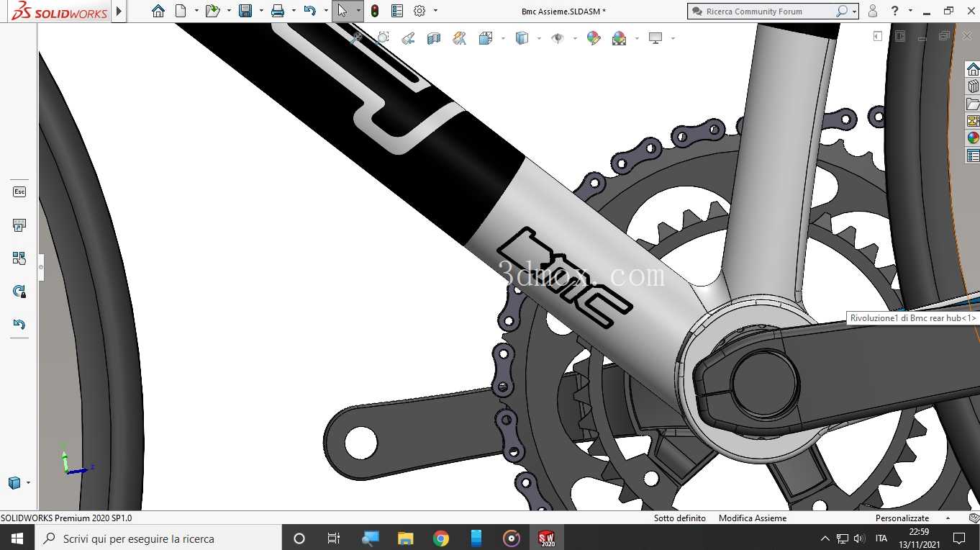Click the SolidWorks Home icon in toolbar

[158, 11]
